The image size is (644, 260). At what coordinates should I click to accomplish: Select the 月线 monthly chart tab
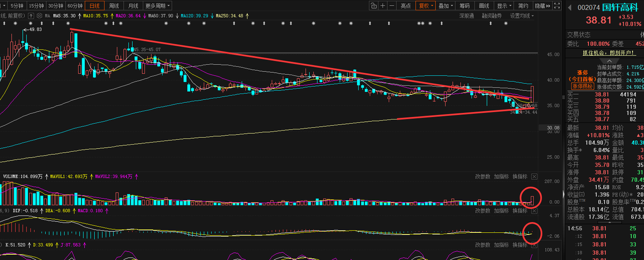point(133,6)
